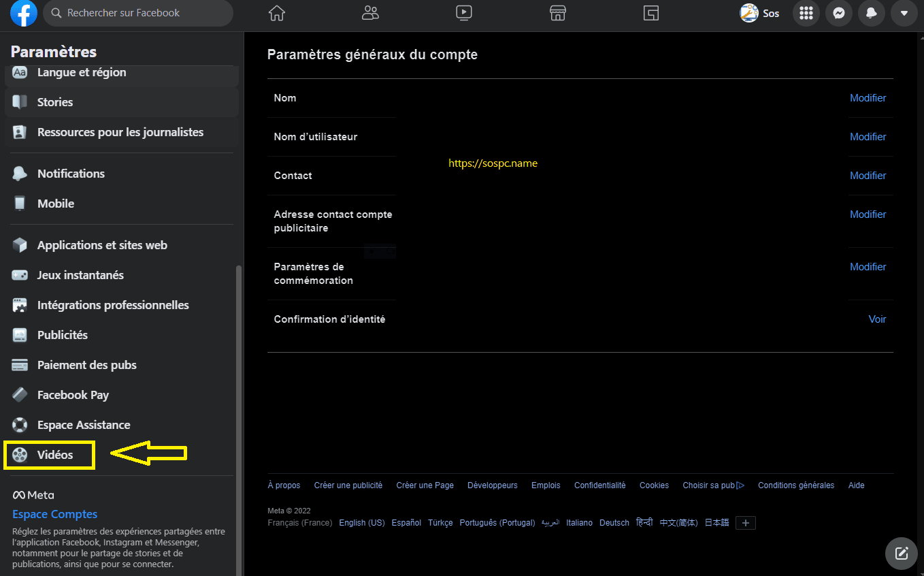
Task: Click Modifier for Adresse contact compte publicitaire
Action: 868,214
